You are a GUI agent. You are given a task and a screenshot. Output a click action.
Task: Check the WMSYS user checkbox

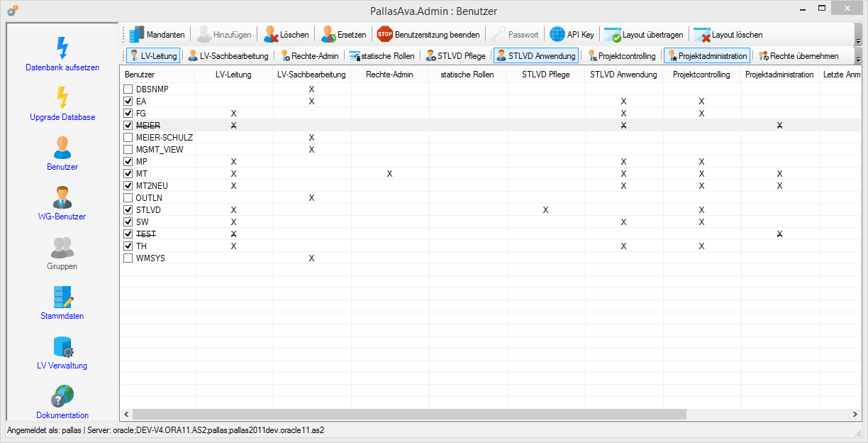(128, 258)
